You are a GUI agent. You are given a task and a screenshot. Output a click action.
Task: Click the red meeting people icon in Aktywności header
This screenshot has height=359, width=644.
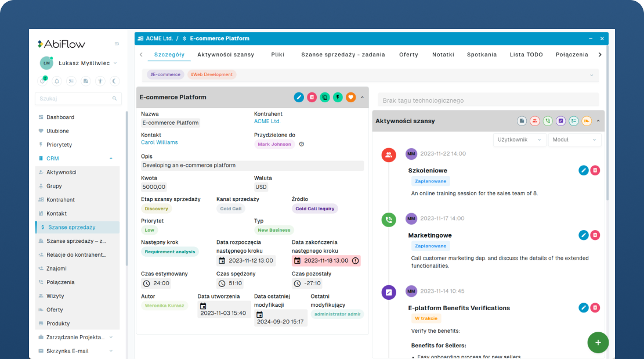point(535,121)
